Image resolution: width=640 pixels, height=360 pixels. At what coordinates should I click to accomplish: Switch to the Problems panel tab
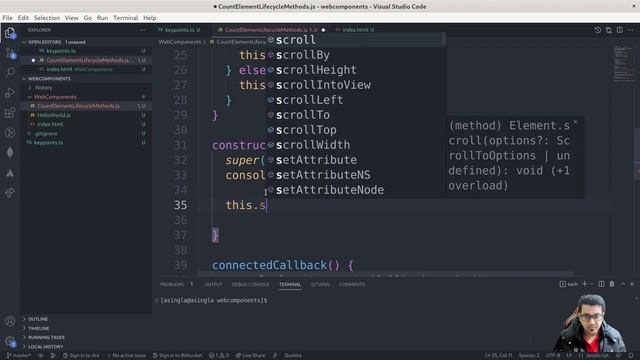[x=172, y=284]
